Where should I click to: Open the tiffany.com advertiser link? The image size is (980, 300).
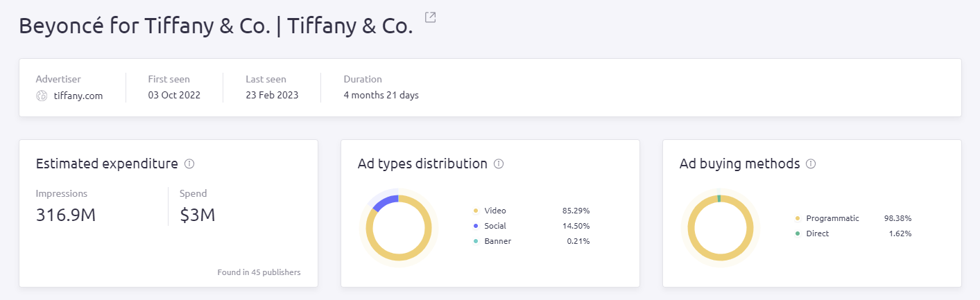pos(78,96)
